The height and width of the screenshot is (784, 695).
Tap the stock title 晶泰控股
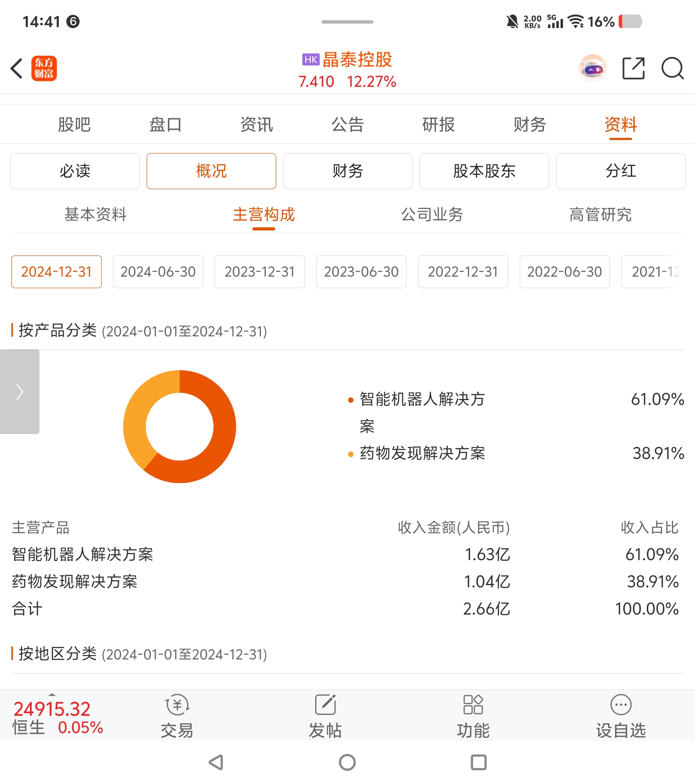coord(357,59)
